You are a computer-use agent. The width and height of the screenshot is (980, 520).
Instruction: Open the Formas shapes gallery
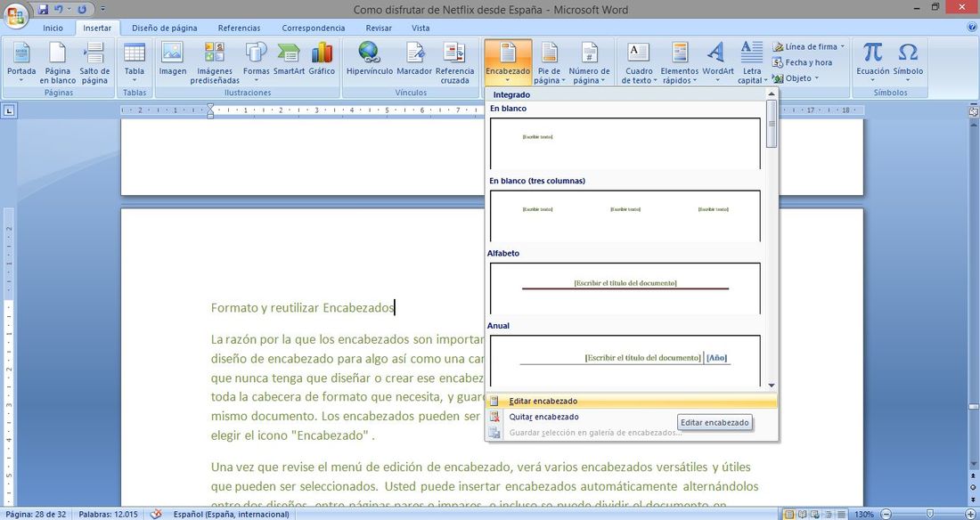coord(257,62)
